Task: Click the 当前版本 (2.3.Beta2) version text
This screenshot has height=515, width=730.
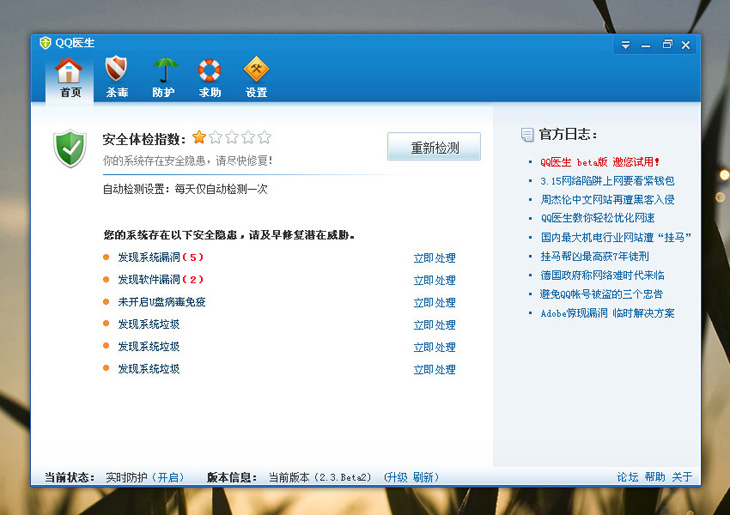Action: [320, 477]
